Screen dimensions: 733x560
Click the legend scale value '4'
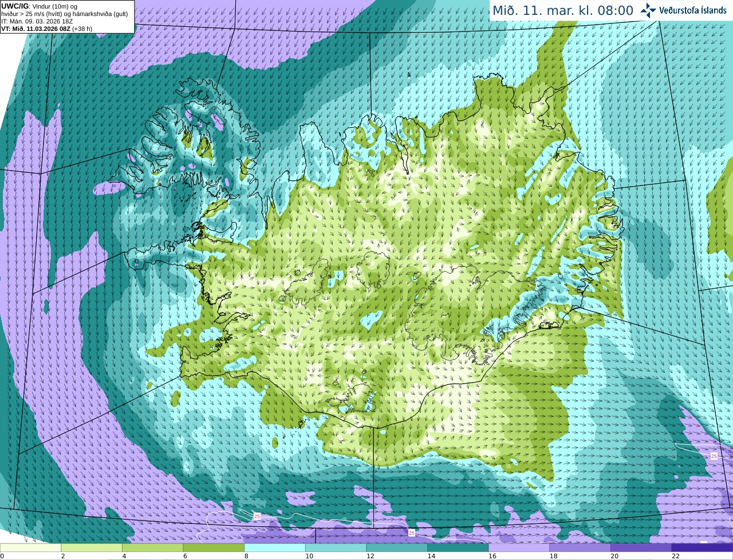pos(124,556)
